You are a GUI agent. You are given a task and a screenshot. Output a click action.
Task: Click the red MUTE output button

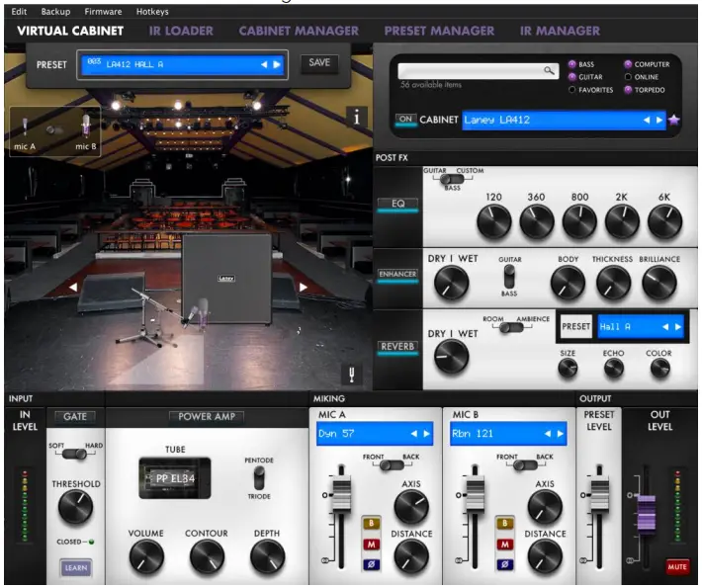click(x=677, y=566)
